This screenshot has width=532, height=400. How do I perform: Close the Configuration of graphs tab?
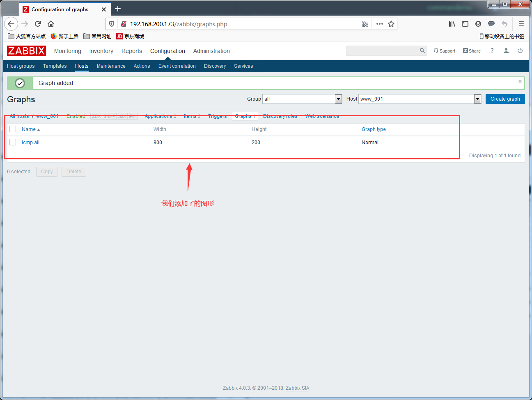pyautogui.click(x=104, y=9)
